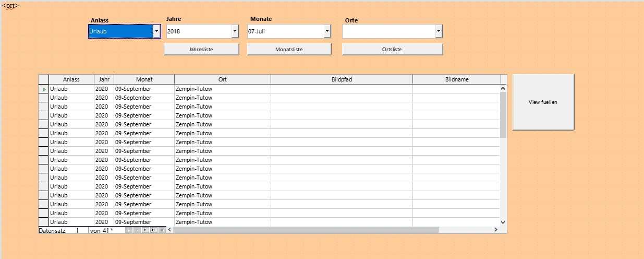Click the horizontal scrollbar right arrow
This screenshot has width=644, height=259.
click(496, 230)
